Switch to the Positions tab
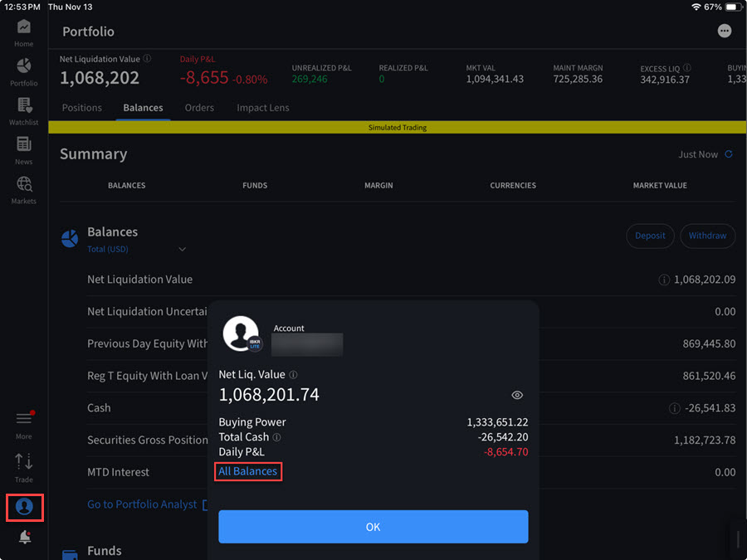The width and height of the screenshot is (747, 560). coord(82,108)
